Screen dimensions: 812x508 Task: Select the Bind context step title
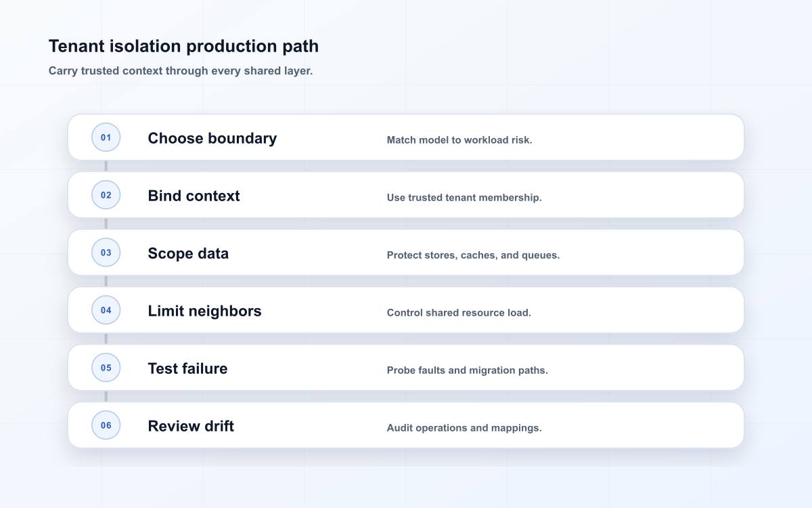click(x=194, y=196)
